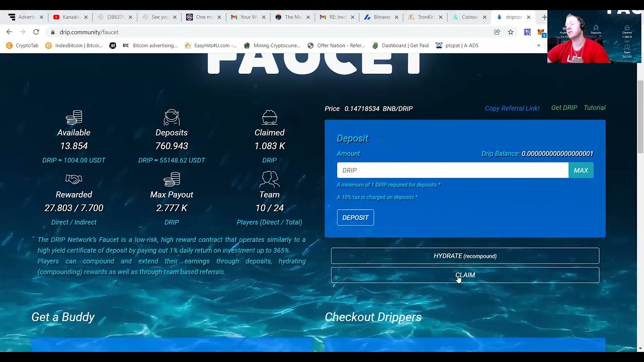Open the new tab plus button
The height and width of the screenshot is (362, 644).
click(544, 17)
